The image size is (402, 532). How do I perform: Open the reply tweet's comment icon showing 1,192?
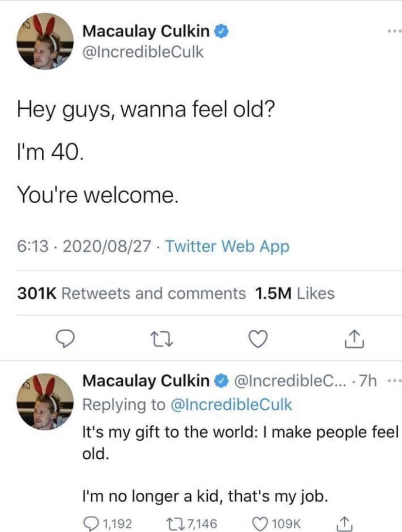click(x=90, y=523)
